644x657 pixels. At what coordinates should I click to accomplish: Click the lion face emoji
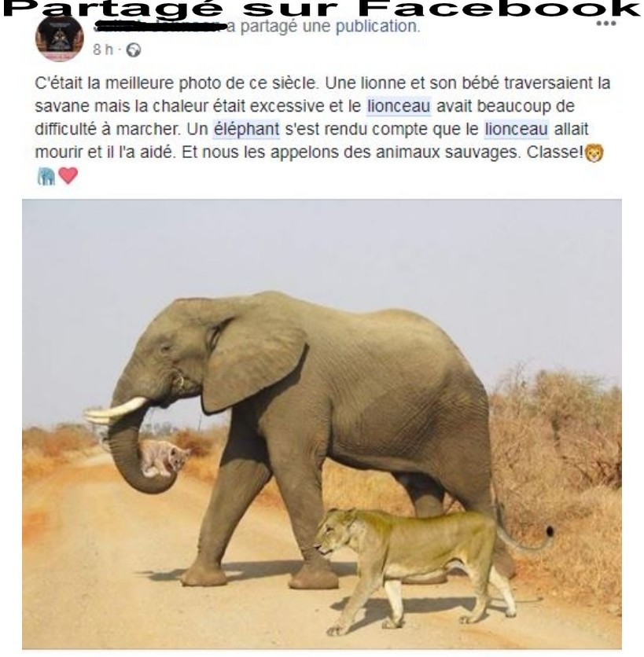click(x=594, y=152)
